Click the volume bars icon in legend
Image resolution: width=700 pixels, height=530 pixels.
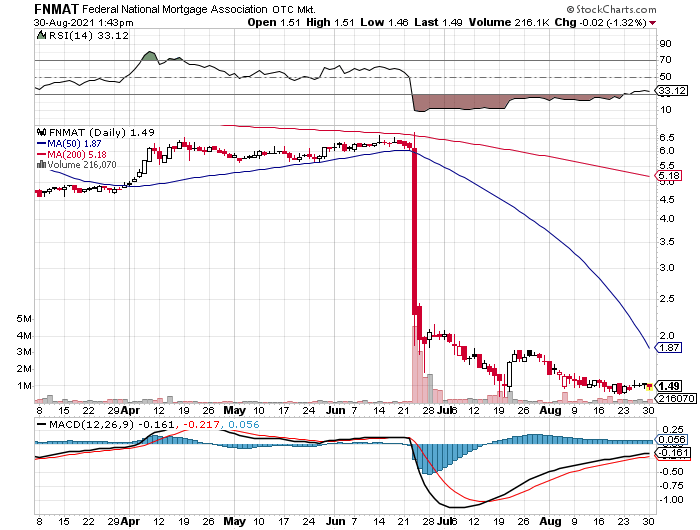click(x=42, y=164)
